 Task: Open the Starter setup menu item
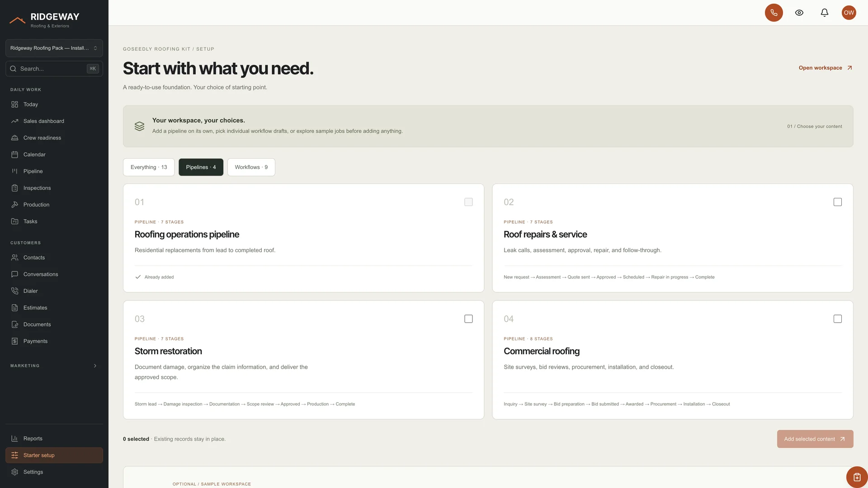coord(54,455)
